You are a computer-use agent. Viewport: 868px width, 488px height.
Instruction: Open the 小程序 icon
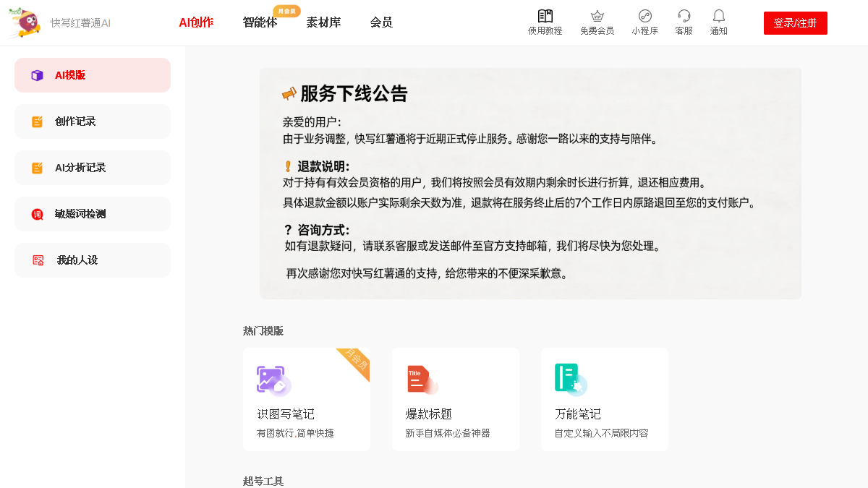(644, 16)
